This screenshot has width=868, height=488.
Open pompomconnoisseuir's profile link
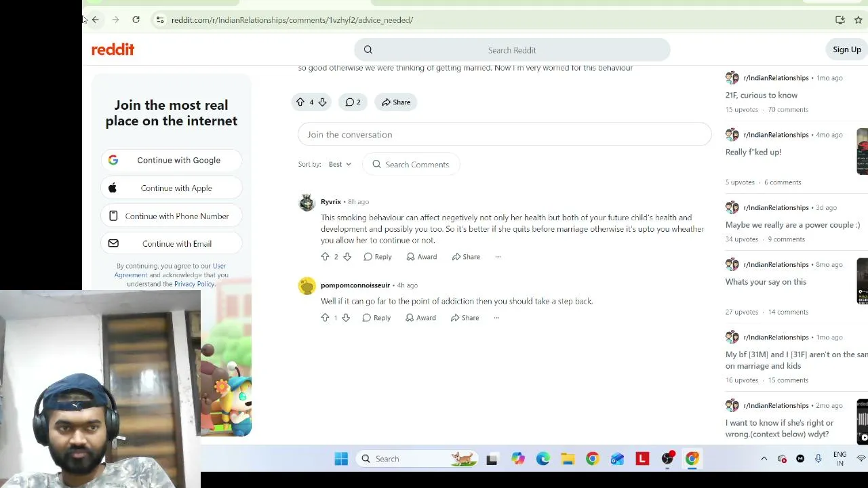(x=355, y=285)
